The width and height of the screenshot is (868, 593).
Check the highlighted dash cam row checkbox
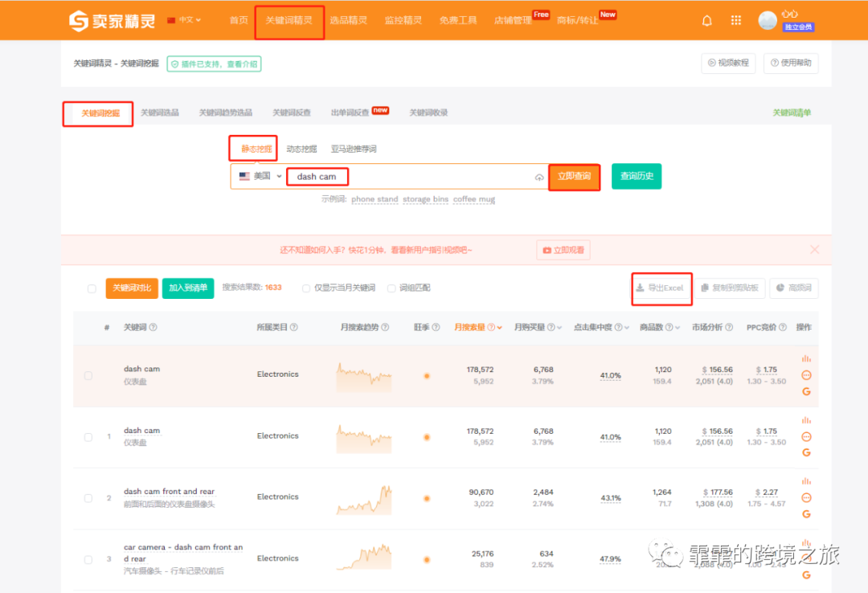(88, 376)
